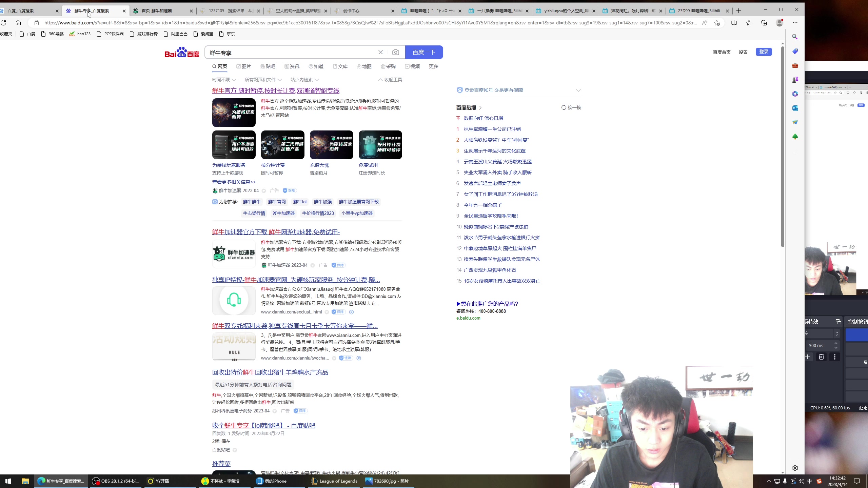Open notification center in system tray
The image size is (868, 488).
(857, 481)
